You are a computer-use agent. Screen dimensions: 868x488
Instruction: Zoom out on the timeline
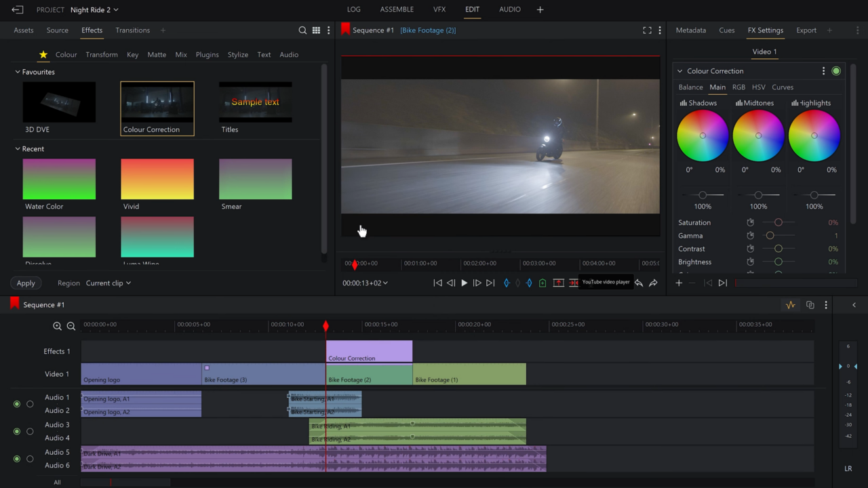coord(71,326)
